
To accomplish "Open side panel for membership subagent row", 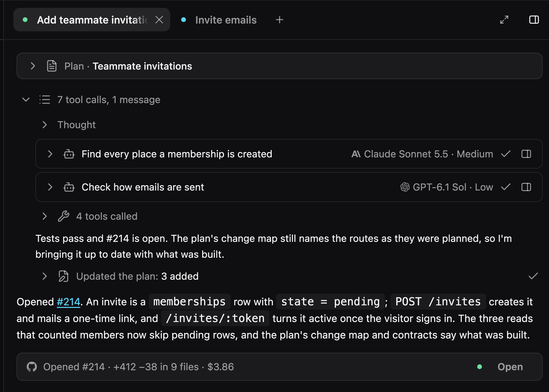I will tap(526, 154).
